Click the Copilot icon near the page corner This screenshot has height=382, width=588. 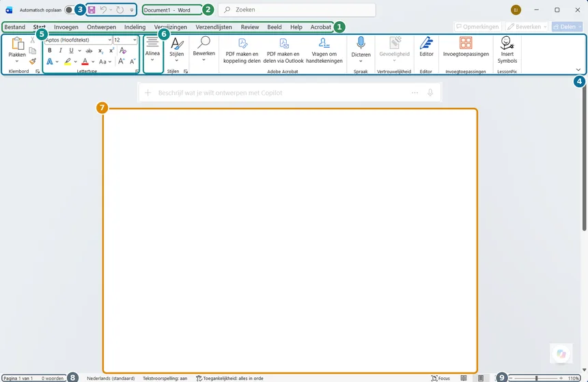[561, 353]
